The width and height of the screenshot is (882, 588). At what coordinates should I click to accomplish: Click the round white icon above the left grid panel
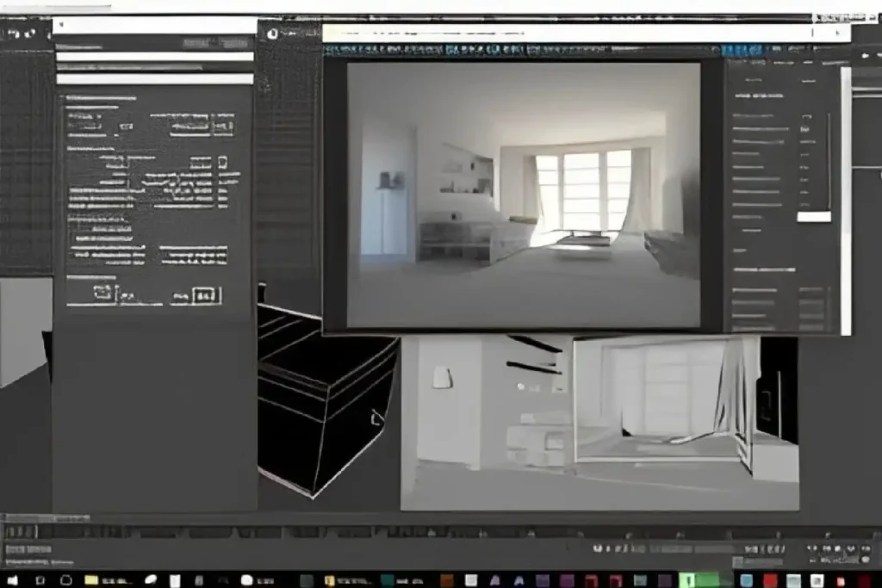tap(273, 34)
